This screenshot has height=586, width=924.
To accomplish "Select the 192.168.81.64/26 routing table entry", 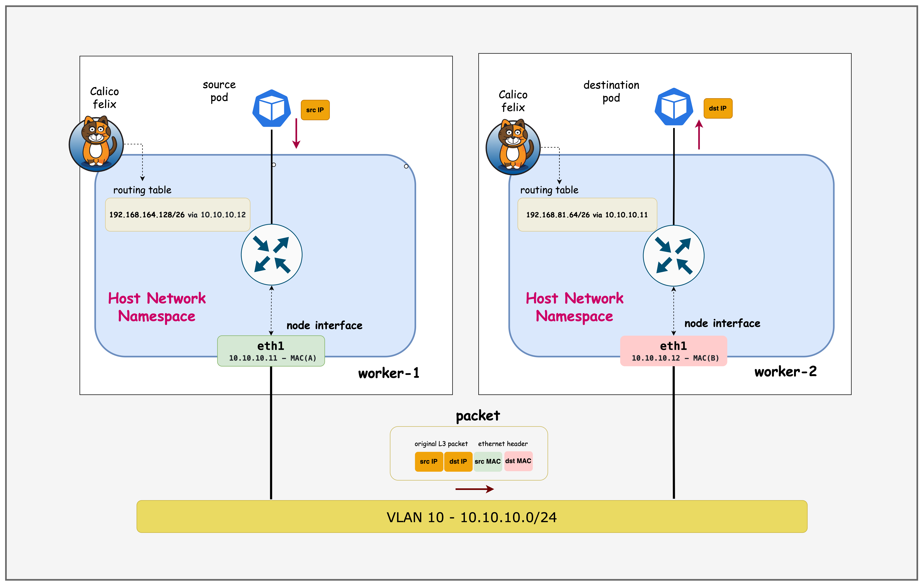I will (x=587, y=215).
